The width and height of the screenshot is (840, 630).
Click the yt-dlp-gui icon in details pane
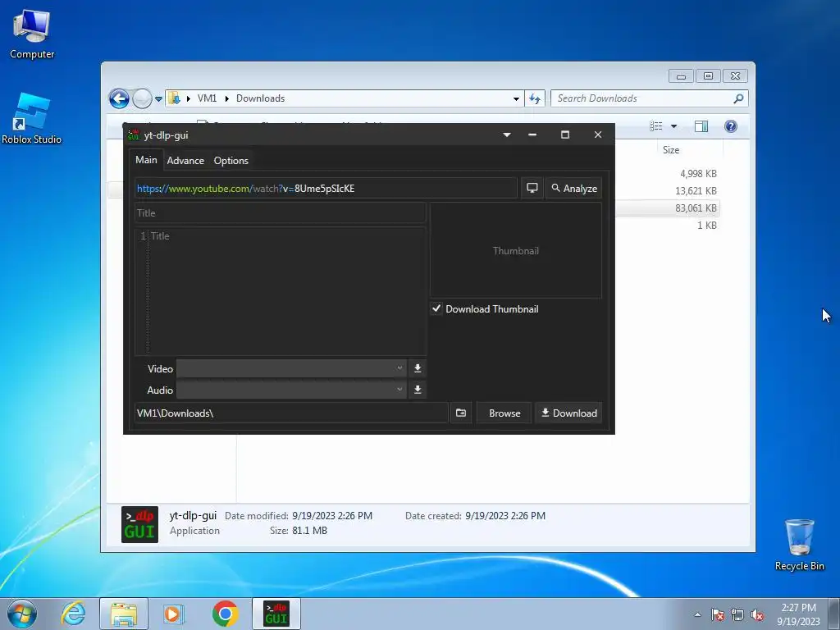click(139, 524)
